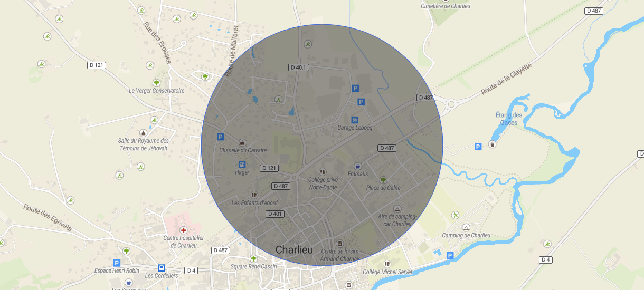This screenshot has height=290, width=644.
Task: Select the Collège Michel Servet marker icon
Action: [387, 264]
